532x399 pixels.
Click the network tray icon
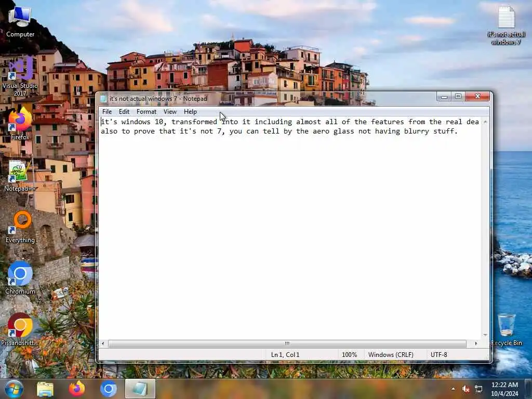[478, 389]
